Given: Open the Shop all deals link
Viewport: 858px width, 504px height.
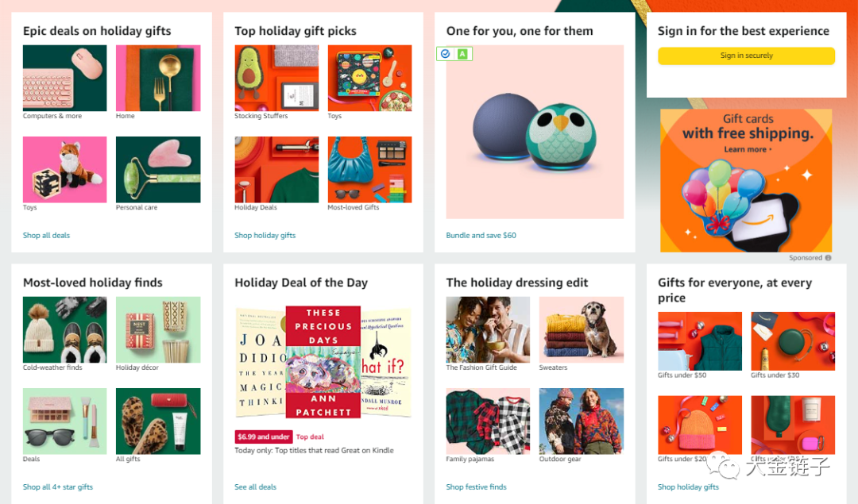Looking at the screenshot, I should [47, 236].
